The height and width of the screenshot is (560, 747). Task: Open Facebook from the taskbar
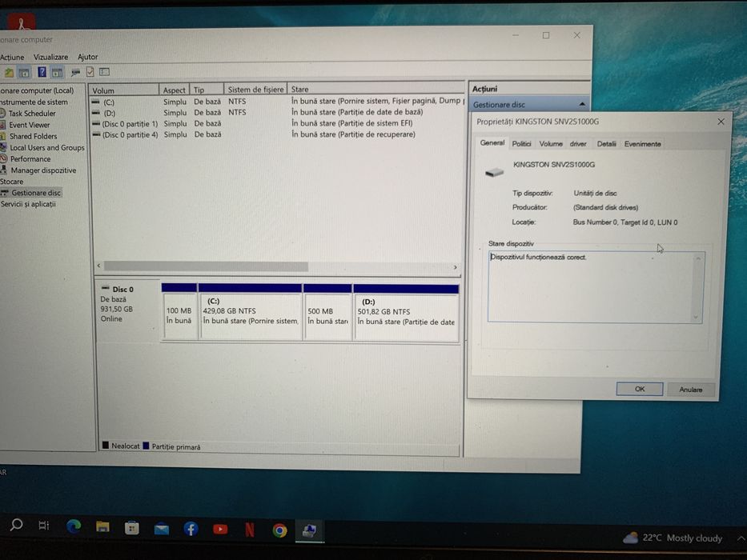click(x=191, y=529)
